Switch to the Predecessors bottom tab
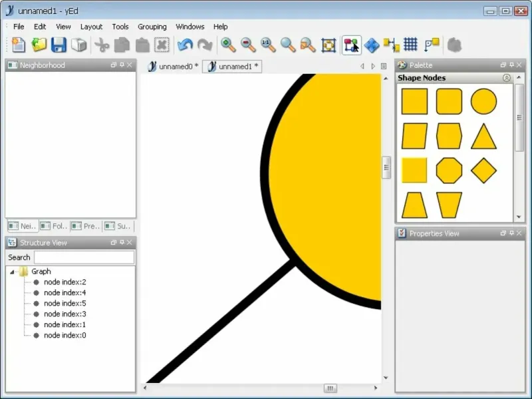The height and width of the screenshot is (399, 532). click(86, 226)
